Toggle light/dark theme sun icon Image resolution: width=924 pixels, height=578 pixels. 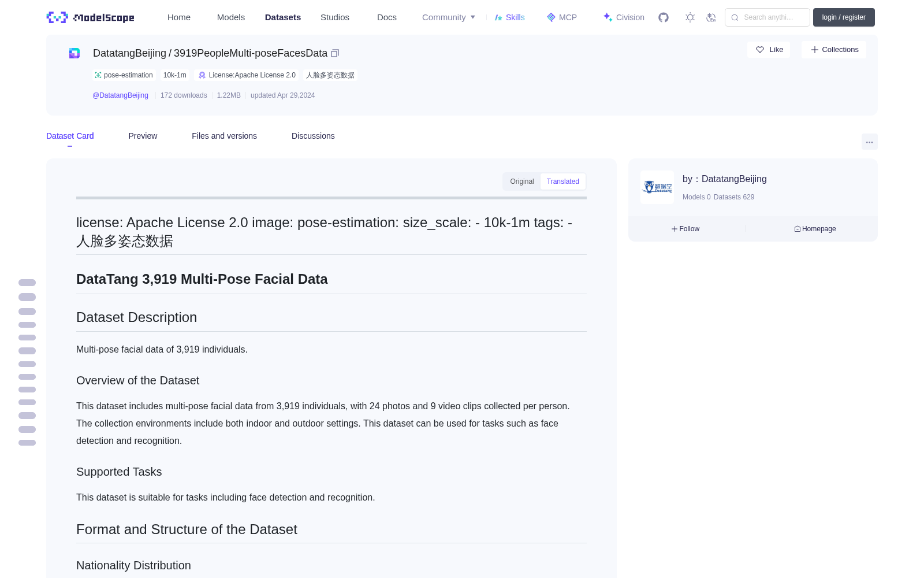pyautogui.click(x=690, y=17)
